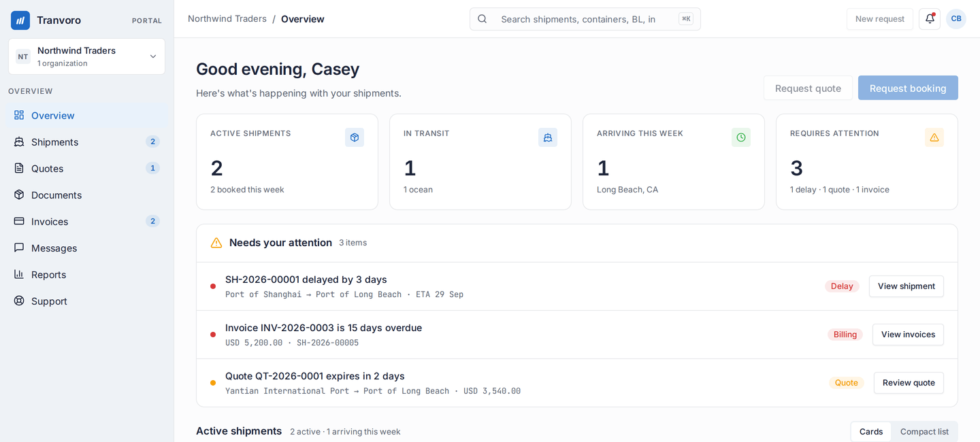
Task: Click the Support lifebuoy icon
Action: tap(19, 301)
